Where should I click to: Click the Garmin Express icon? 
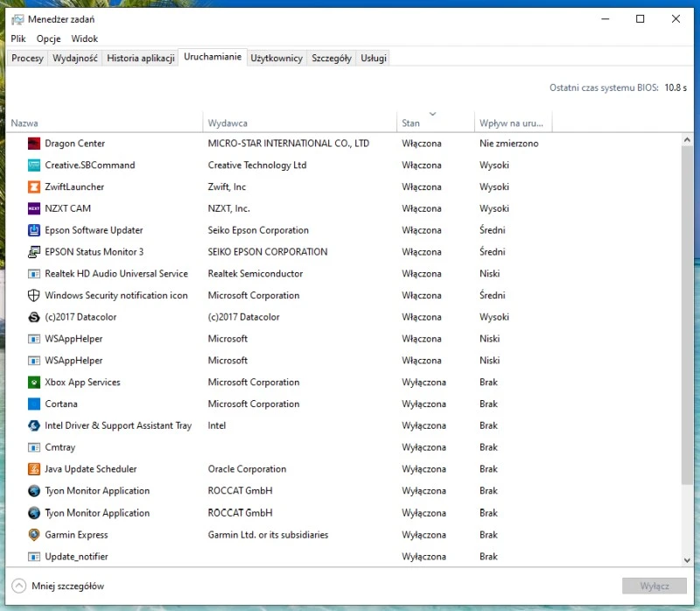coord(34,535)
